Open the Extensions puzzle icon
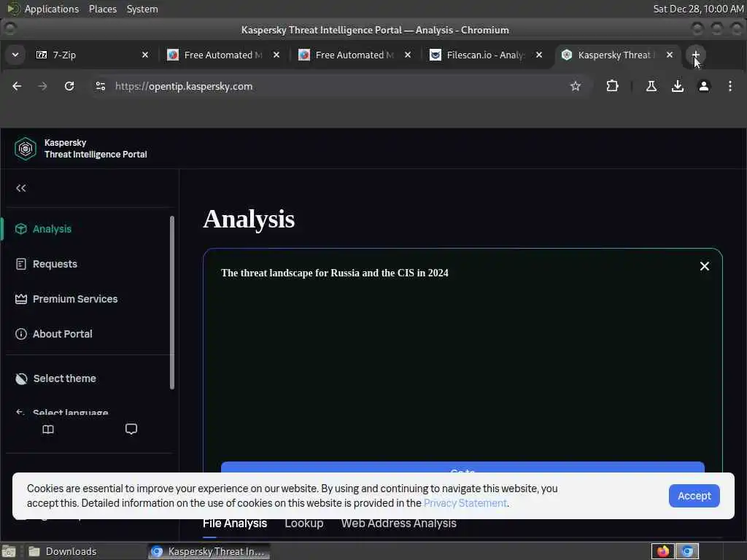Image resolution: width=747 pixels, height=560 pixels. click(x=612, y=86)
